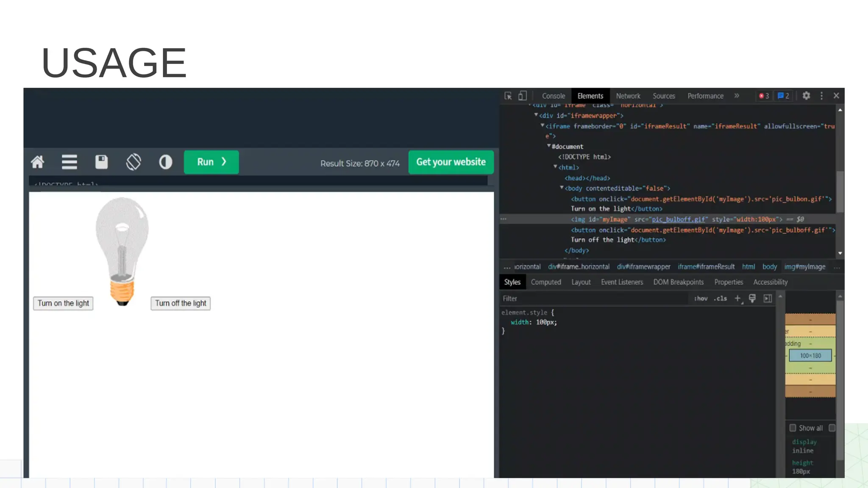Toggle the computed styles sidebar icon
Viewport: 868px width, 488px height.
coord(768,298)
